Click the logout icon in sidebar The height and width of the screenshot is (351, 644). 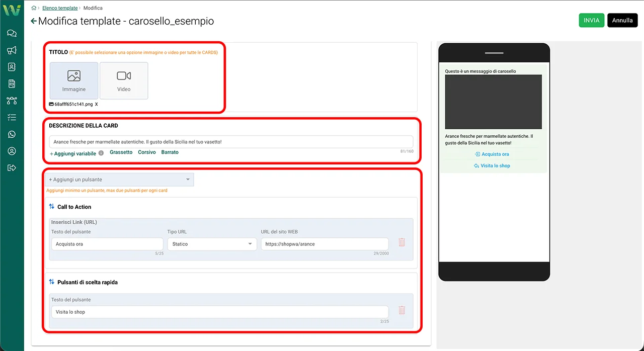point(12,168)
